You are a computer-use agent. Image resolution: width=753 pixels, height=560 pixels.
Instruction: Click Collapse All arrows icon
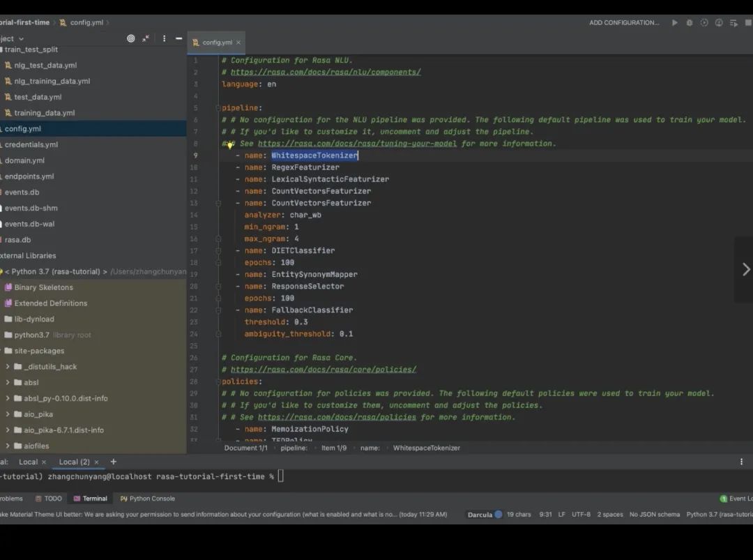(146, 38)
